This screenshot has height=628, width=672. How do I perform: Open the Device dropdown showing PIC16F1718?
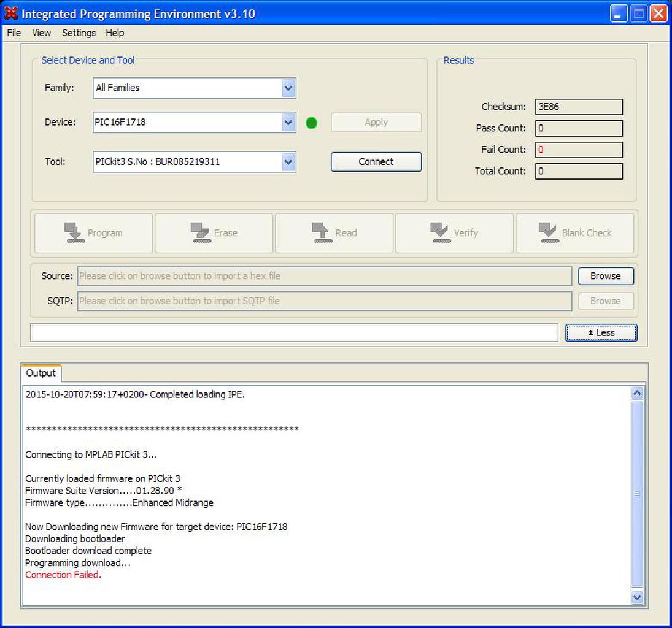[288, 123]
